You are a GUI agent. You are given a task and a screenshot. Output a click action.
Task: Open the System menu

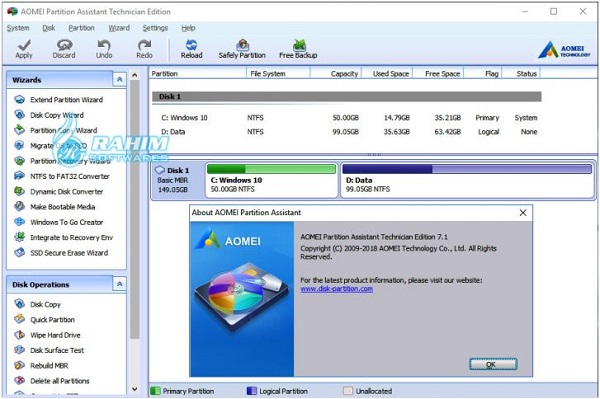tap(18, 28)
